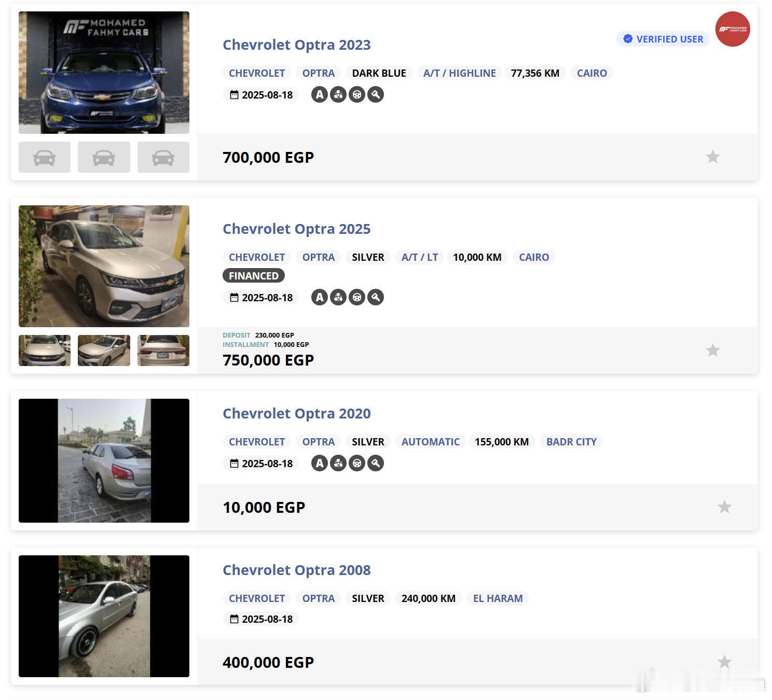Star the 400,000 EGP Optra 2008 listing
772x700 pixels.
coord(724,662)
